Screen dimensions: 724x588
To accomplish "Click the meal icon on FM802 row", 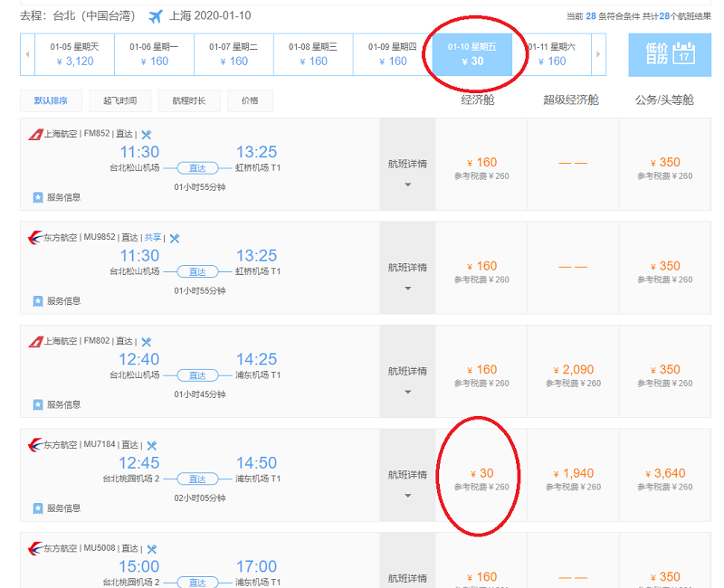I will pos(147,342).
